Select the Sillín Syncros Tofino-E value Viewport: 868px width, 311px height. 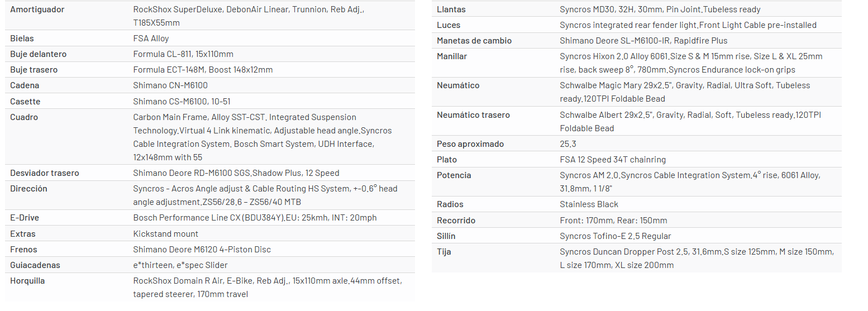point(616,236)
